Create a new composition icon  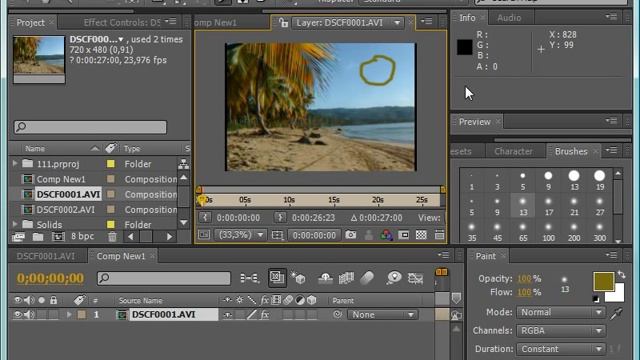(x=58, y=236)
